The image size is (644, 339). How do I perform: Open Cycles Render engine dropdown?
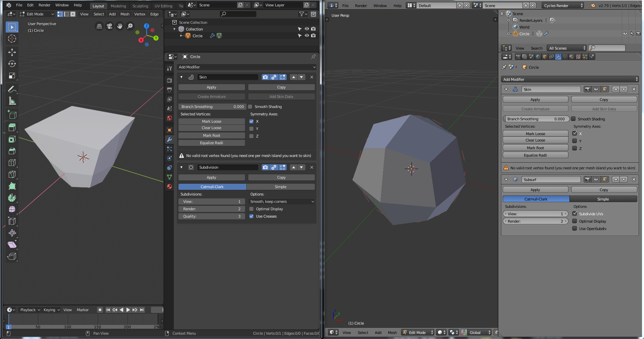coord(562,6)
